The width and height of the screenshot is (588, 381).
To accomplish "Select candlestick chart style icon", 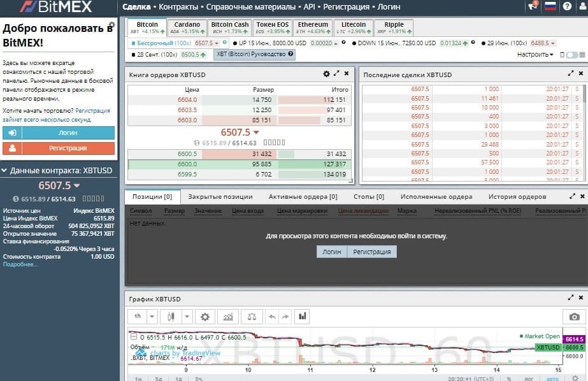I will tap(171, 317).
